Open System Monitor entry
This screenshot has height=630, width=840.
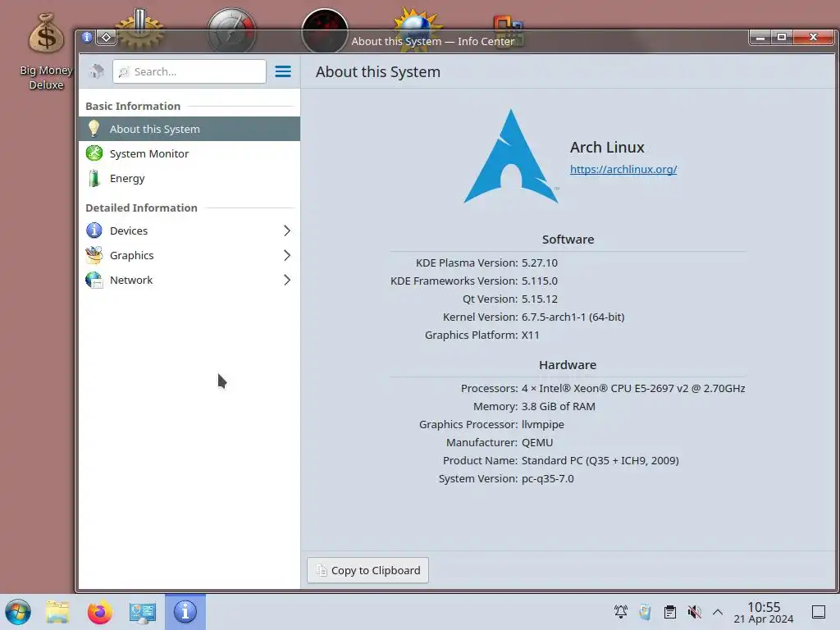(189, 153)
